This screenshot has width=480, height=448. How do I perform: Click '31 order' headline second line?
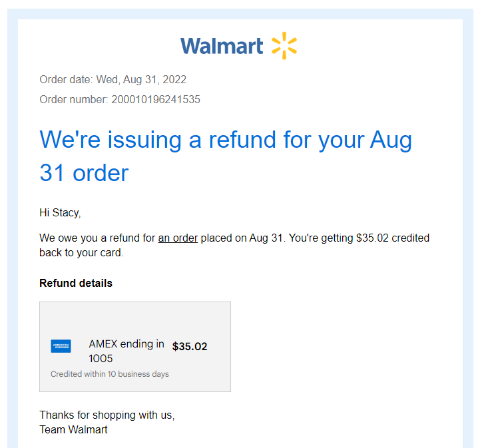click(84, 173)
